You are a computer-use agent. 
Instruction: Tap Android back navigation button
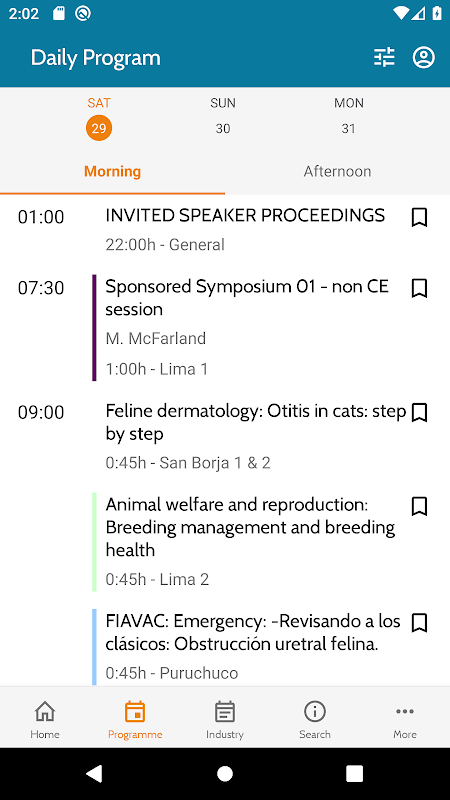[94, 773]
